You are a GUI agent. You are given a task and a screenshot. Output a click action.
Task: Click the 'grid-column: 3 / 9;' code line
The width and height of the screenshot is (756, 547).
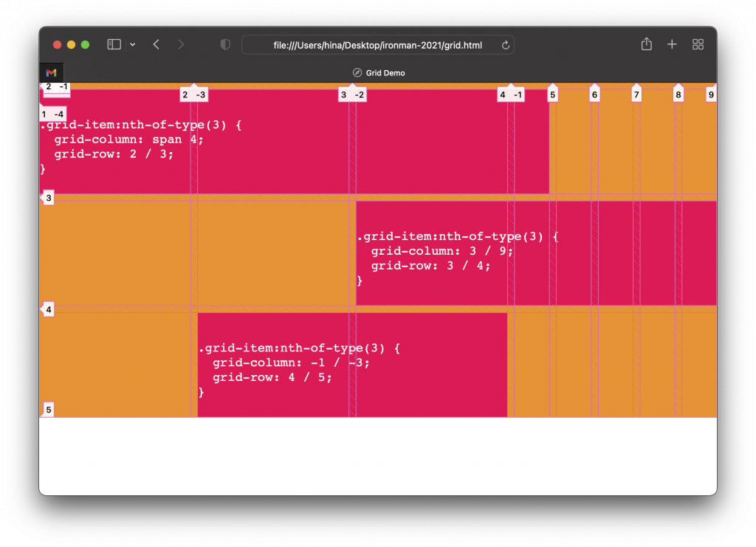pos(441,251)
